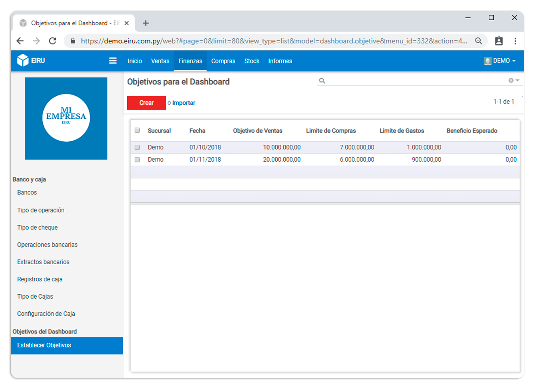Viewport: 536px width, 392px height.
Task: Click the 01/10/2018 date cell
Action: click(x=205, y=148)
